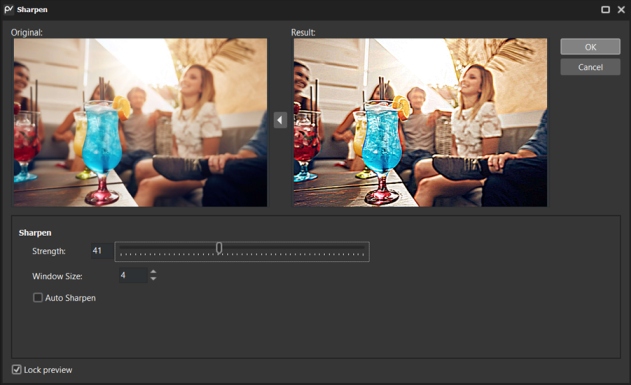Click the 'Strength:' label
Viewport: 631px width, 385px height.
[x=49, y=251]
